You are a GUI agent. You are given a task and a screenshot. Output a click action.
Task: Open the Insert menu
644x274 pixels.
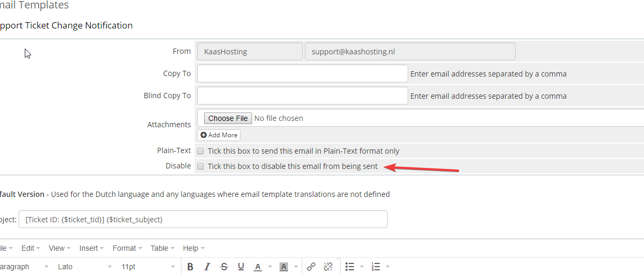coord(91,248)
